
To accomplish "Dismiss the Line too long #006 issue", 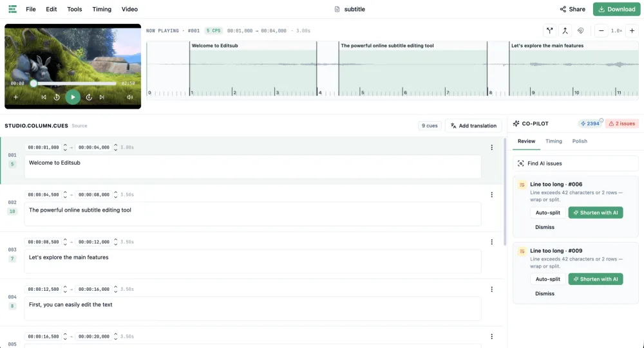I will (545, 227).
